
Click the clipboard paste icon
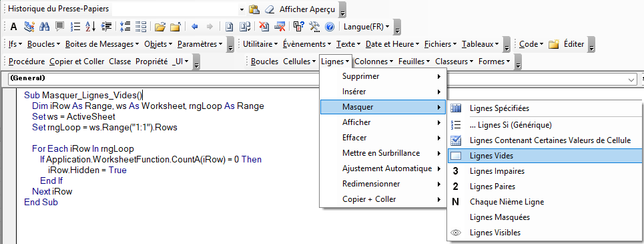pyautogui.click(x=255, y=9)
